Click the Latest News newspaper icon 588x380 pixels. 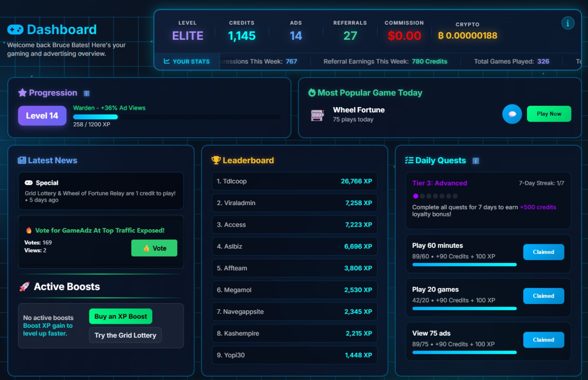tap(22, 161)
